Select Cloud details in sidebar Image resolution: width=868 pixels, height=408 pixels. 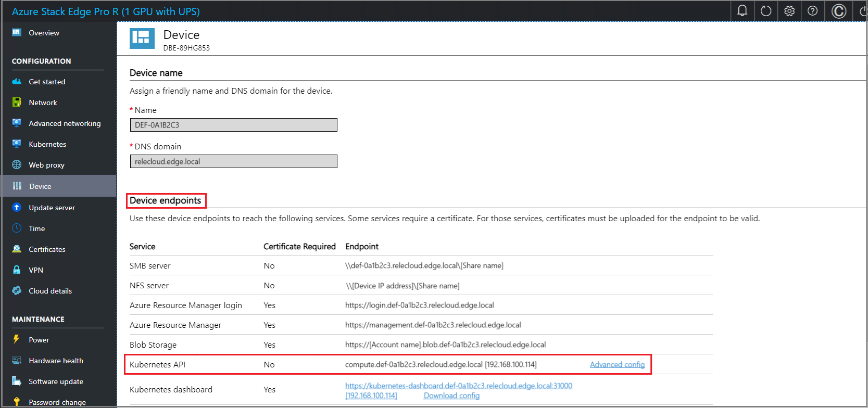point(50,291)
